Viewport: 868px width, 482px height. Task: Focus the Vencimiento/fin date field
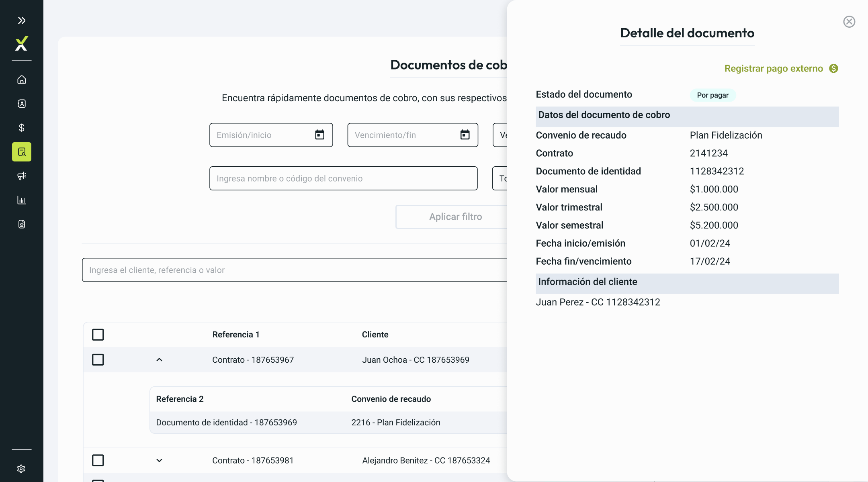413,135
